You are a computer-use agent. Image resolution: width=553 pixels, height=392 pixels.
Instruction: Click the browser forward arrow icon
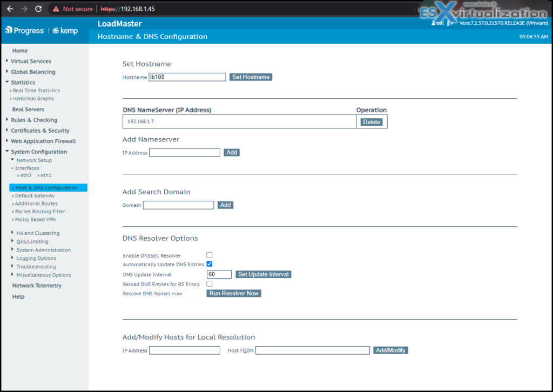click(x=24, y=9)
